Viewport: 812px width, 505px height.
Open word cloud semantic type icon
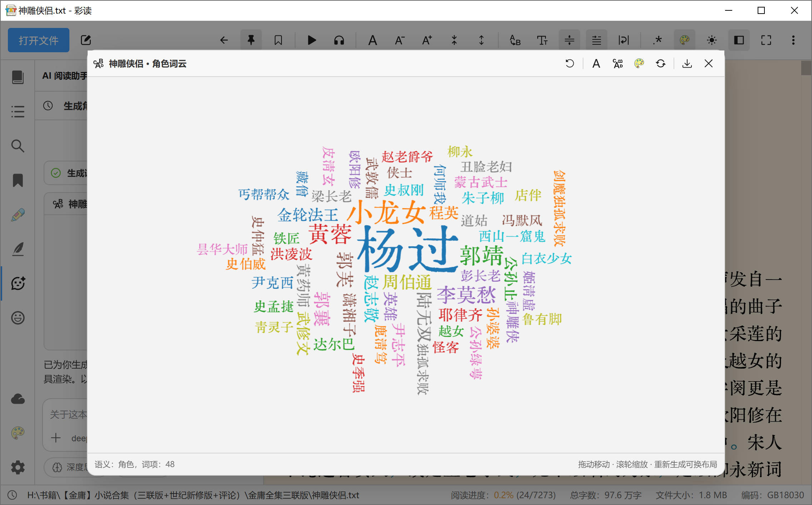(618, 64)
